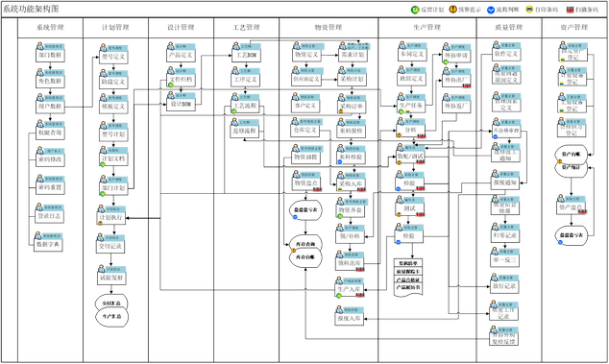Open the 用户数据 process box

(x=50, y=107)
